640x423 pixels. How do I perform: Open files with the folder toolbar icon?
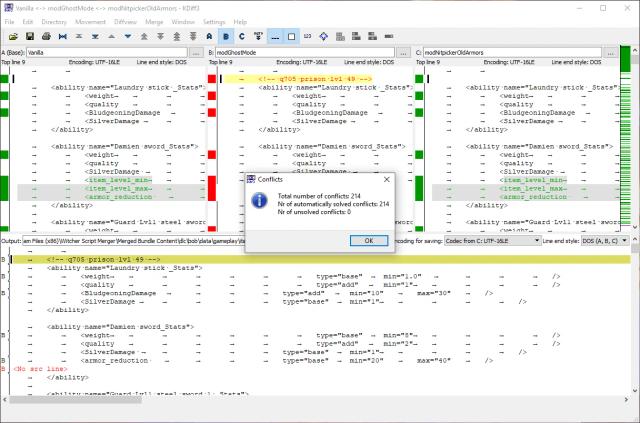point(13,36)
